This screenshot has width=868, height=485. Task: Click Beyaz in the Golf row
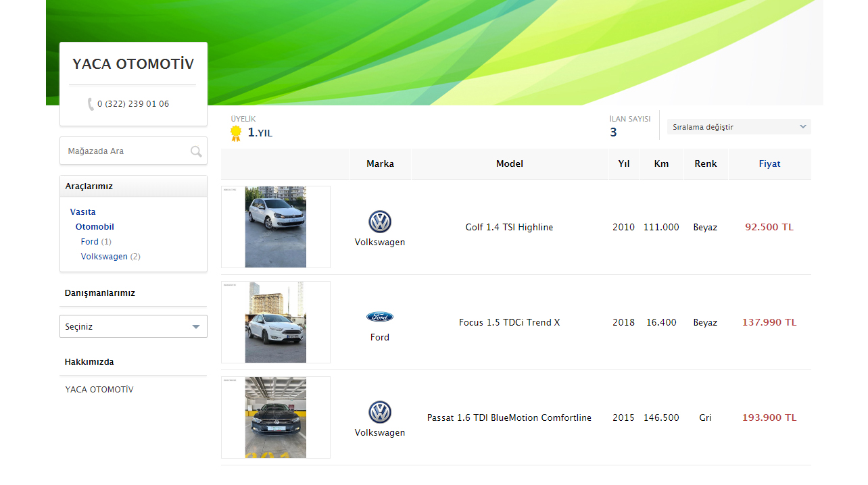(706, 228)
